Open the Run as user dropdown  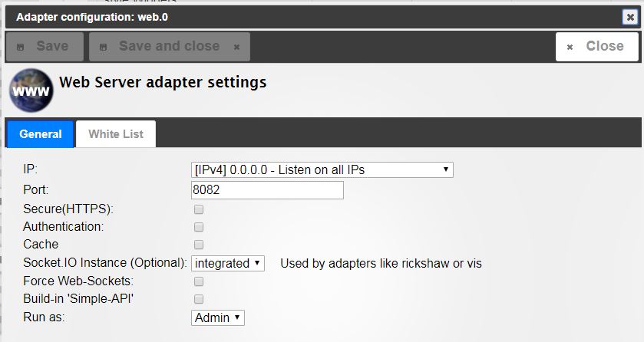click(218, 317)
